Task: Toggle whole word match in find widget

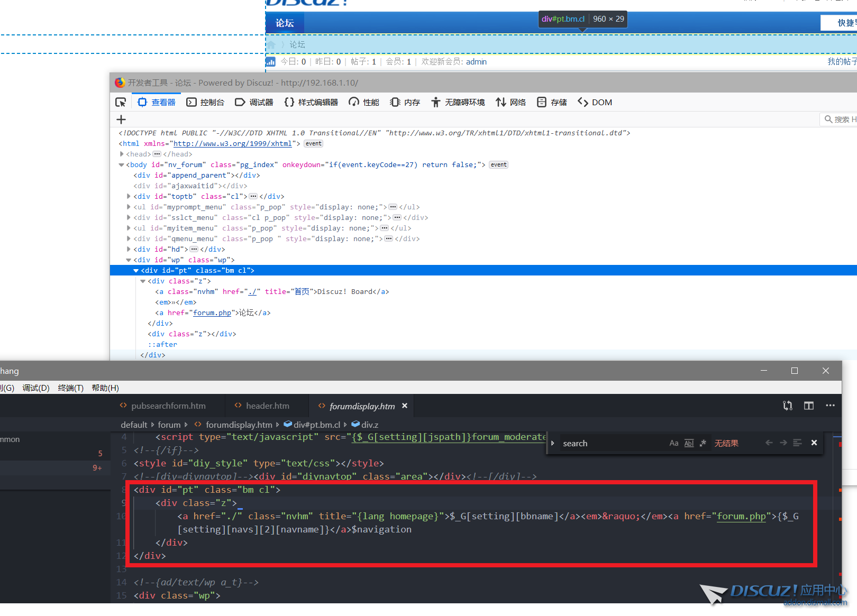Action: pyautogui.click(x=688, y=443)
